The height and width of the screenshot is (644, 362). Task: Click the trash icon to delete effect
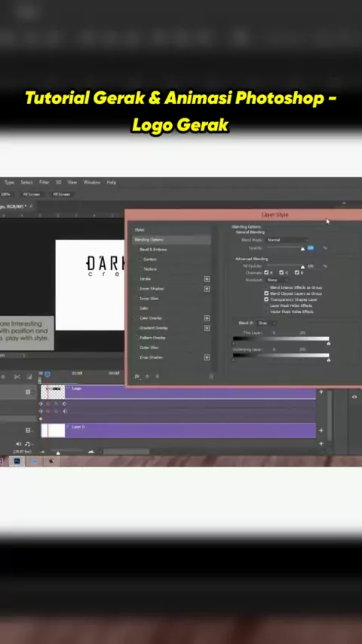tap(211, 376)
